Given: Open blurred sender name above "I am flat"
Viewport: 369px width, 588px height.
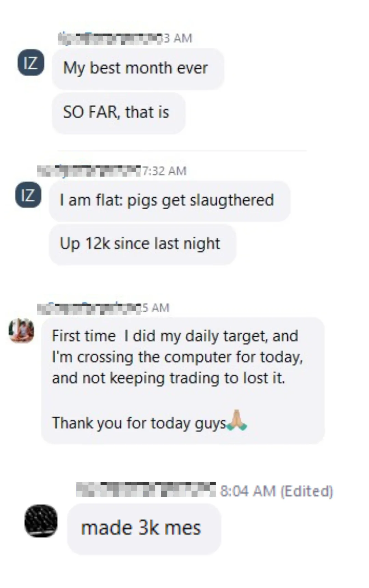Looking at the screenshot, I should tap(89, 171).
